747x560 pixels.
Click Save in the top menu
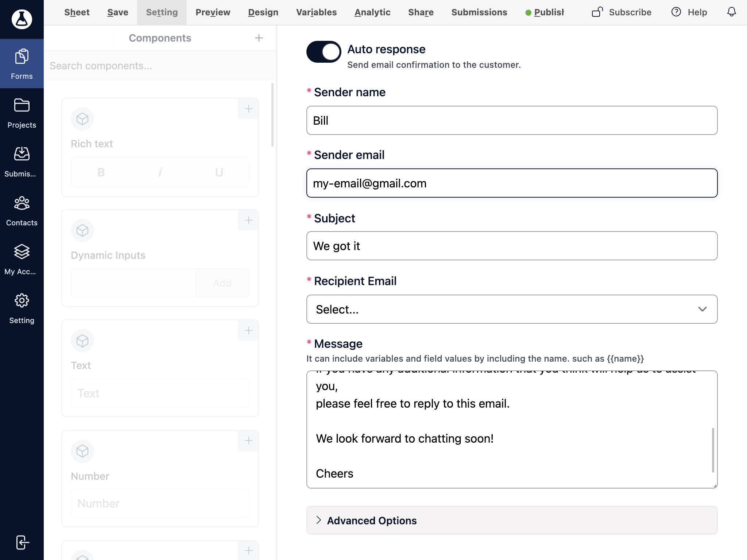click(x=117, y=12)
